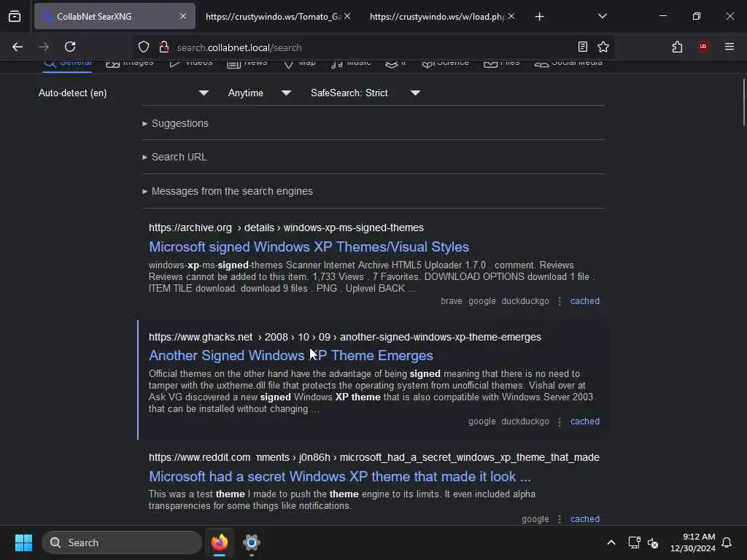Click 'google' label on the reddit result
747x560 pixels.
click(535, 519)
